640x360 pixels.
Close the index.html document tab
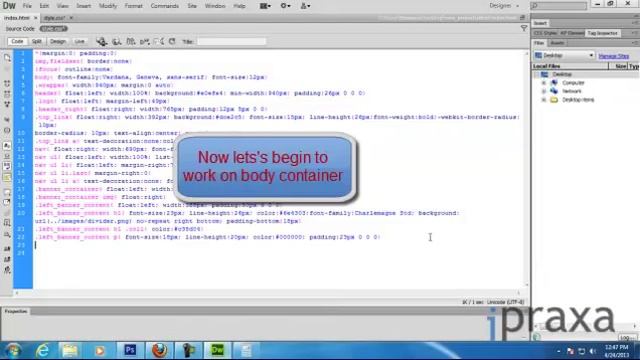[36, 18]
